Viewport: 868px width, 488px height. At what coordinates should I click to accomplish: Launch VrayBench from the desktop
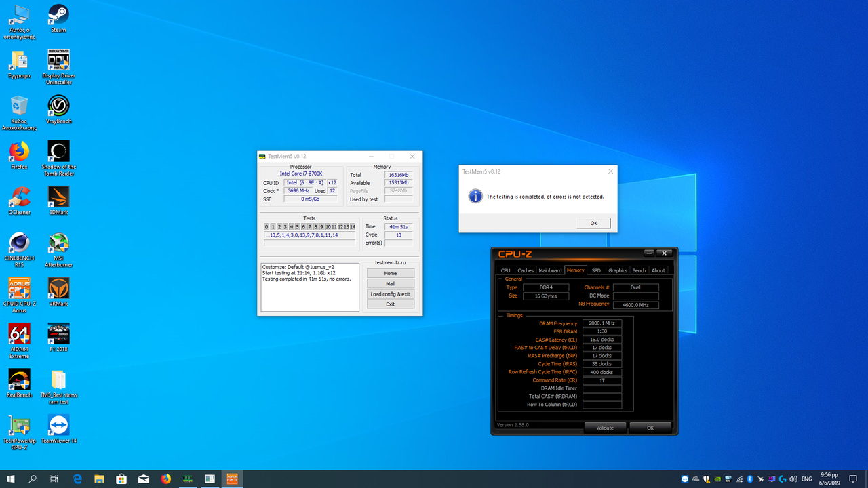(58, 110)
